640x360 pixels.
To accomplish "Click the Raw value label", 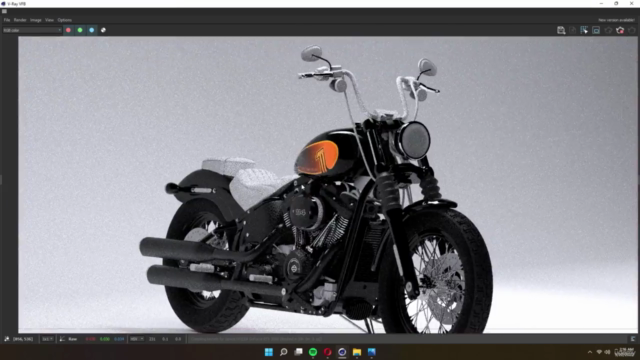I will (73, 339).
